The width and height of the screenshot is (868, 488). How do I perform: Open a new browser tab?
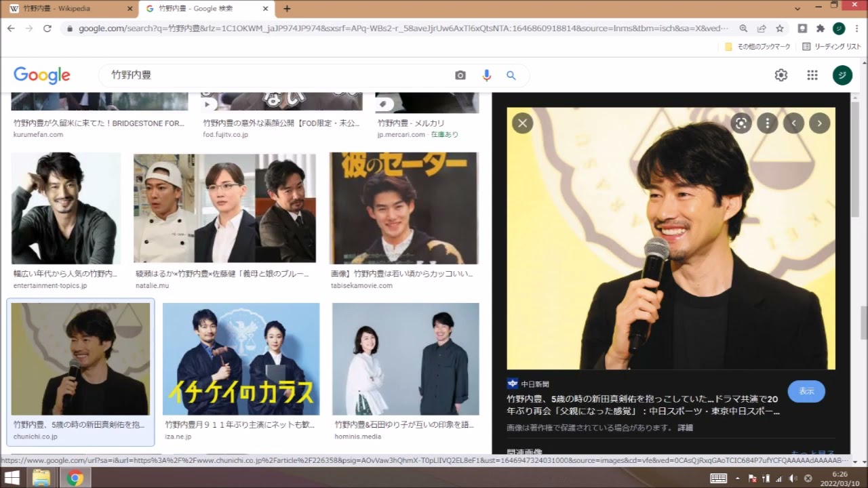click(x=288, y=9)
